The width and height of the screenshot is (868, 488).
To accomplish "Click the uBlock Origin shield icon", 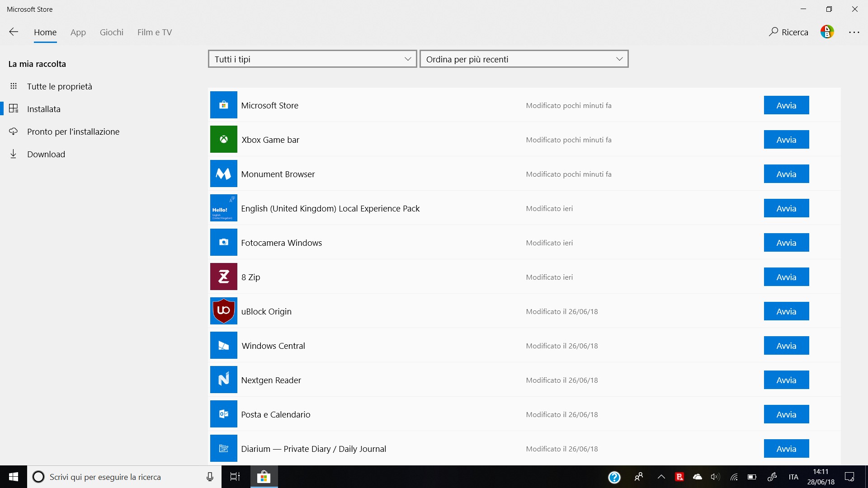I will click(x=223, y=311).
